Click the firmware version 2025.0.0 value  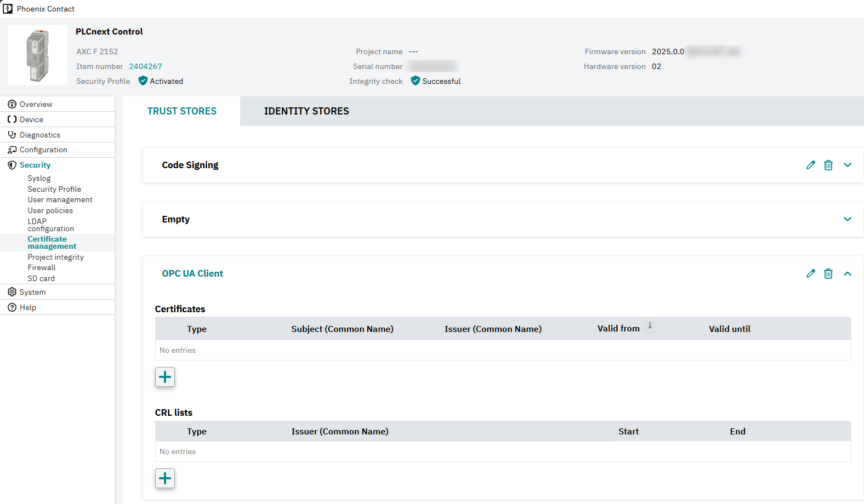coord(668,51)
